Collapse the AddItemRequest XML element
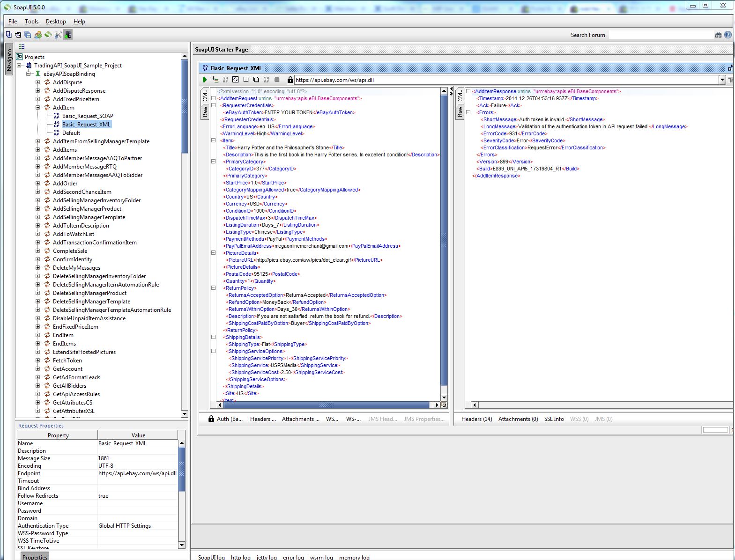The image size is (735, 560). click(x=213, y=98)
